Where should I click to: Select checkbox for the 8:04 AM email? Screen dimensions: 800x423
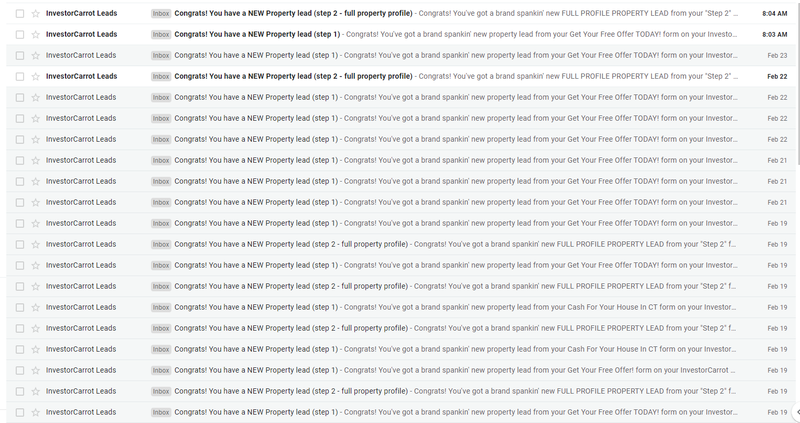tap(19, 13)
